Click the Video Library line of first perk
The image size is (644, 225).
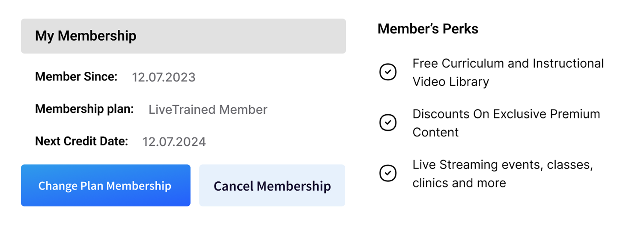coord(451,82)
